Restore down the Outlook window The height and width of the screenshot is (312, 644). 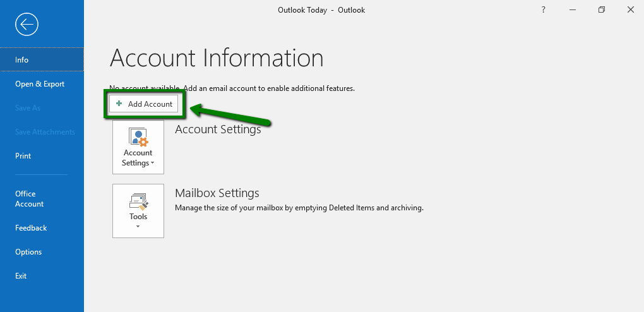pyautogui.click(x=602, y=10)
